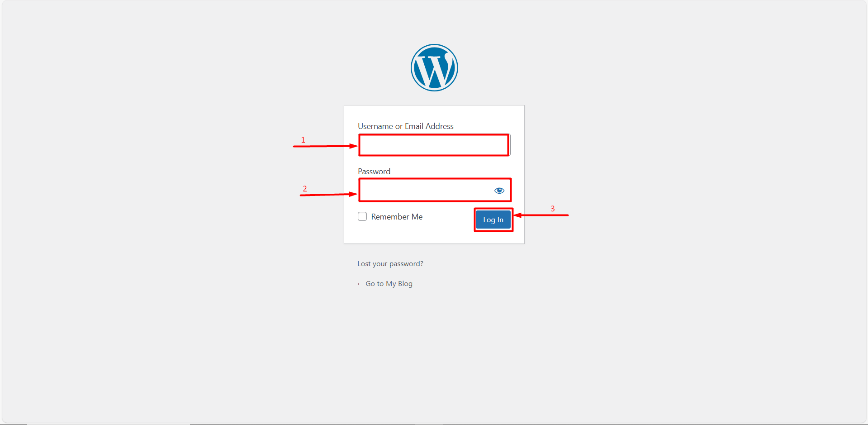The image size is (868, 425).
Task: Focus the Username or Email Address field
Action: pyautogui.click(x=434, y=145)
